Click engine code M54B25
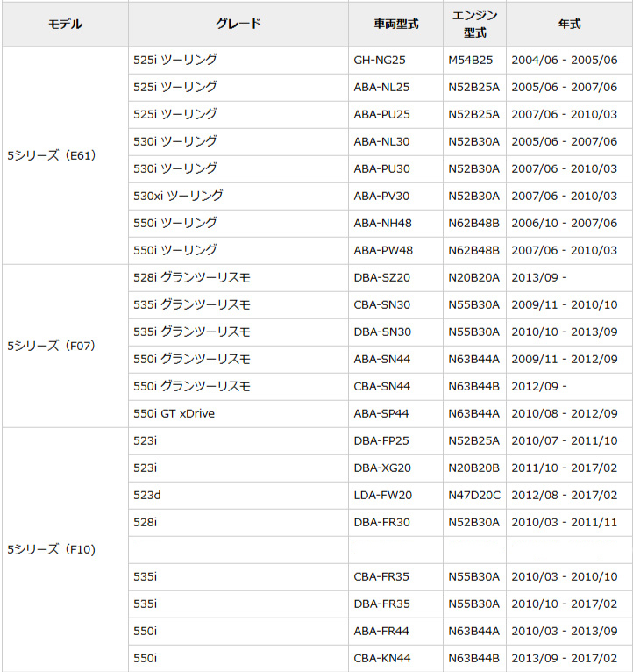This screenshot has height=672, width=633. (x=471, y=60)
